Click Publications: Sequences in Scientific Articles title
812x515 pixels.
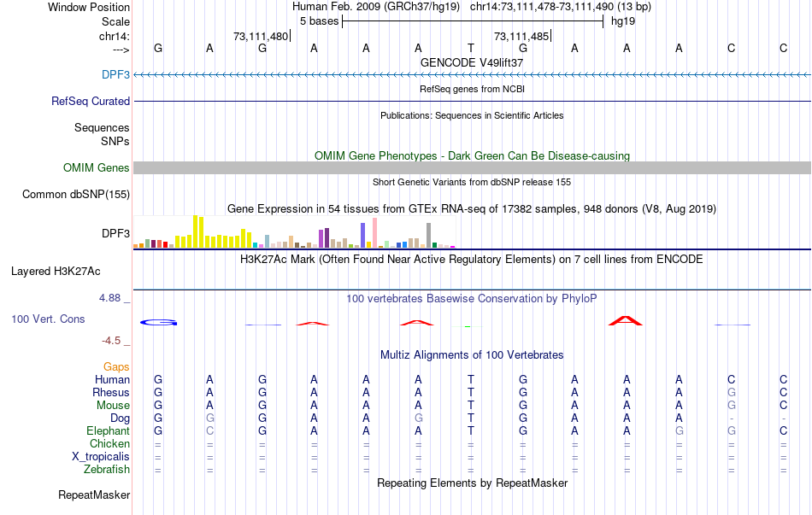click(472, 115)
